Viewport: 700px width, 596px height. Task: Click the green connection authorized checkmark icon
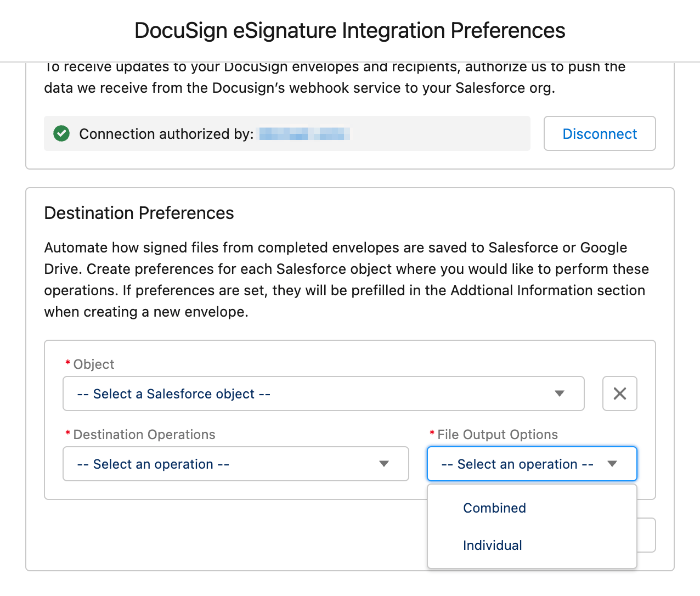[61, 133]
